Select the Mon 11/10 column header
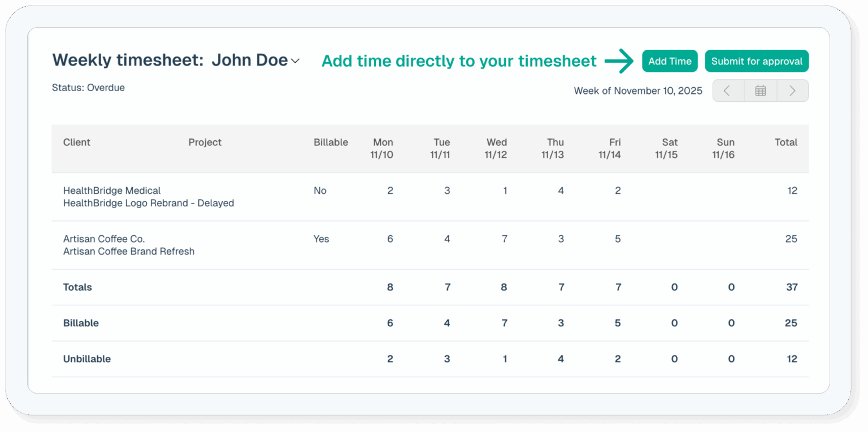The height and width of the screenshot is (432, 868). [383, 149]
